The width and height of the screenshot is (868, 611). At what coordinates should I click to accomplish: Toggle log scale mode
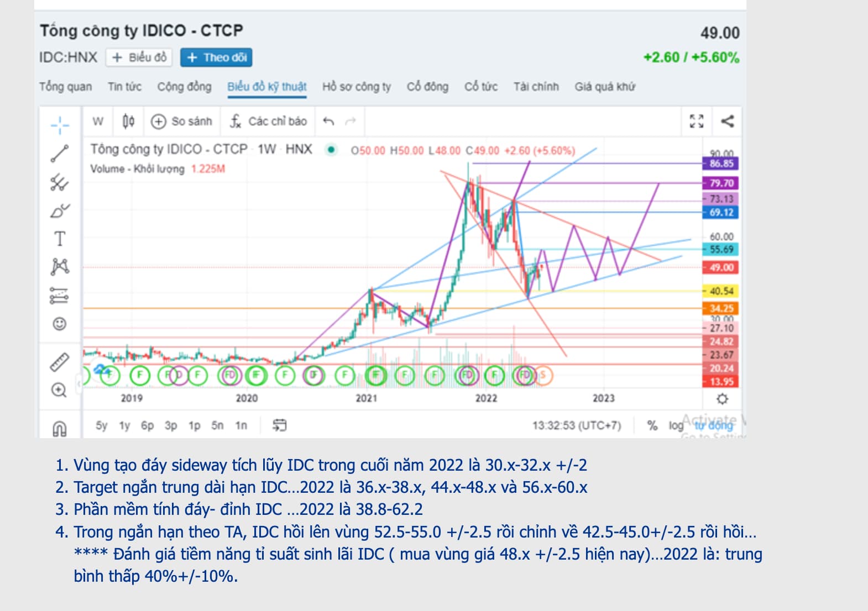click(676, 425)
